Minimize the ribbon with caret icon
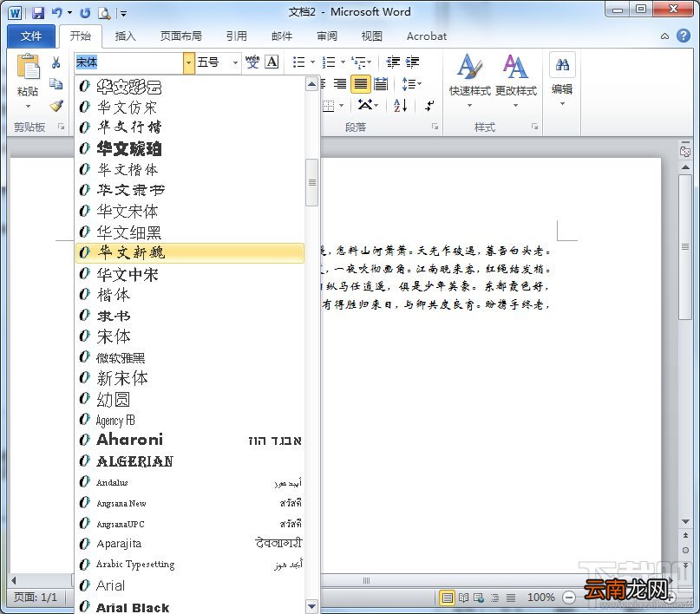700x614 pixels. pos(664,36)
